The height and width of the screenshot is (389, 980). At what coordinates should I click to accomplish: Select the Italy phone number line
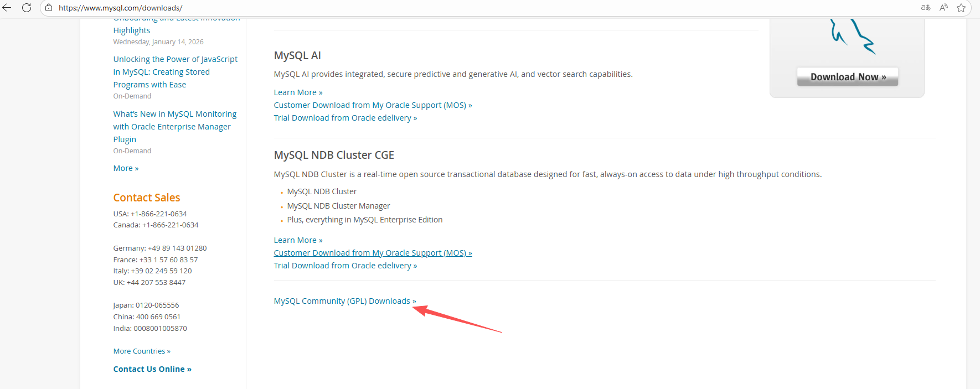pos(152,271)
